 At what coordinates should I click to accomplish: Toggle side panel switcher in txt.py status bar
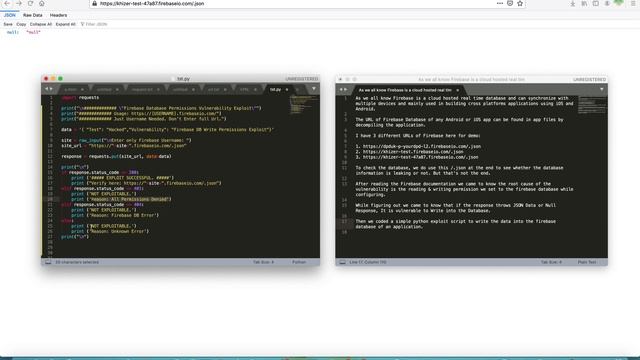[x=48, y=262]
